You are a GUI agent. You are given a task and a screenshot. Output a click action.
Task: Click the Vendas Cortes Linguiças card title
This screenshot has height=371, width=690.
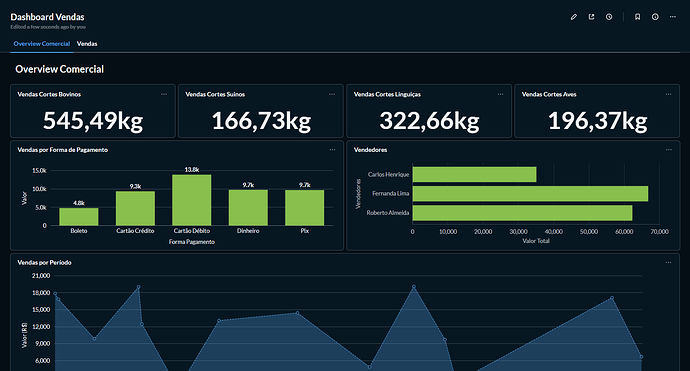387,94
